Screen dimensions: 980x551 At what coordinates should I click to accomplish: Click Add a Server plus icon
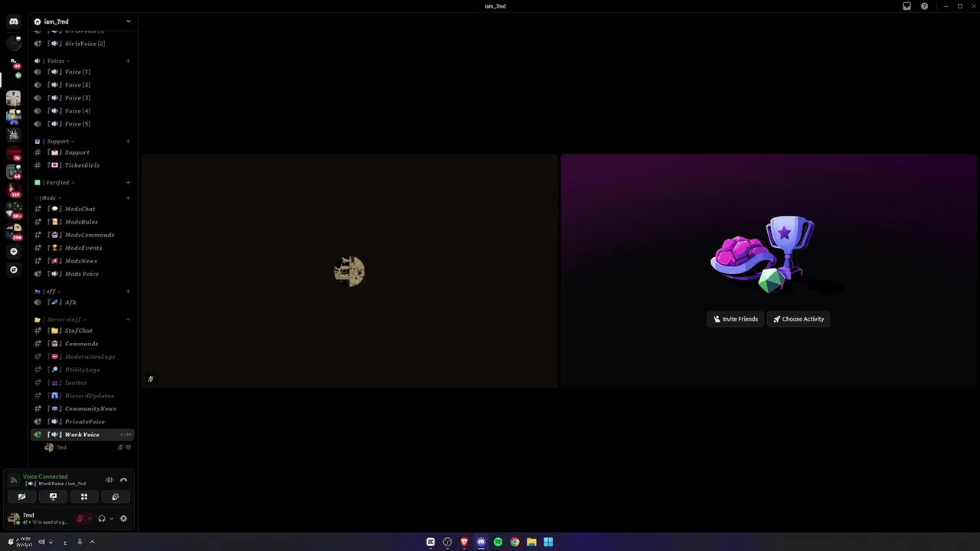pyautogui.click(x=14, y=251)
